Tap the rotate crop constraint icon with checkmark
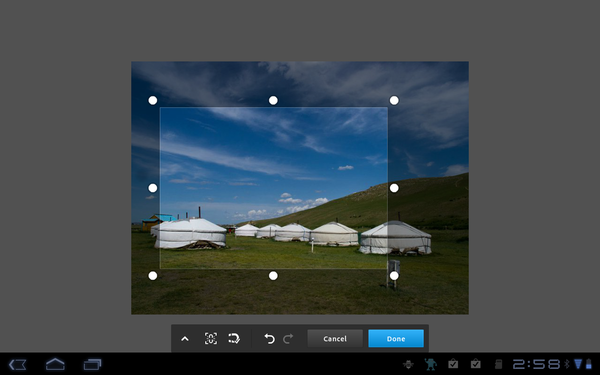 (x=234, y=338)
